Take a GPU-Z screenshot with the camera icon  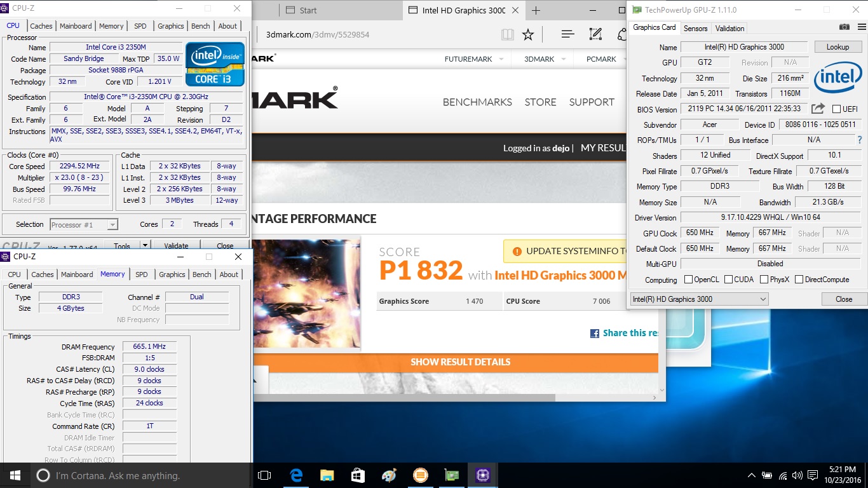[844, 27]
